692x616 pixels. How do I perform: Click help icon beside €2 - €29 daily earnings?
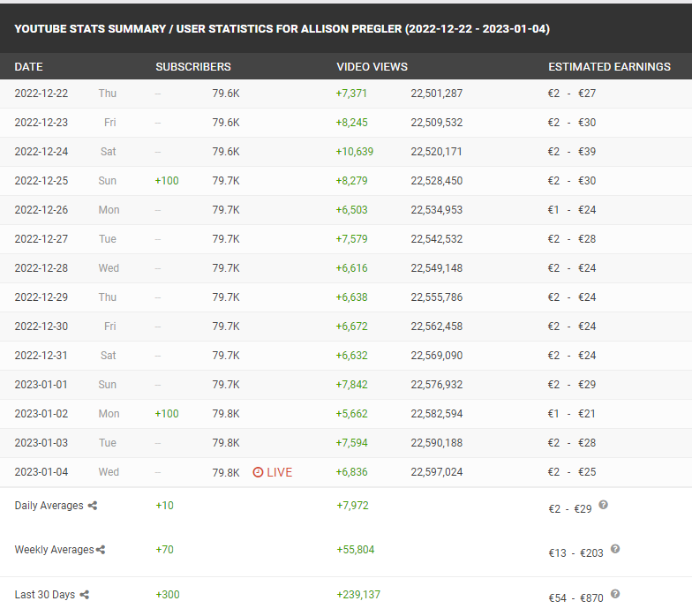tap(604, 505)
